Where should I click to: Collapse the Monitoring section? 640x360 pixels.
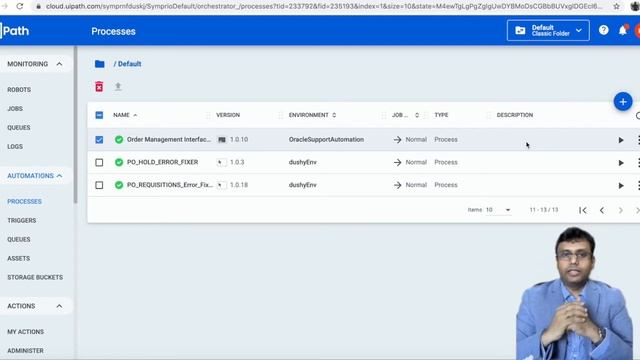click(59, 64)
